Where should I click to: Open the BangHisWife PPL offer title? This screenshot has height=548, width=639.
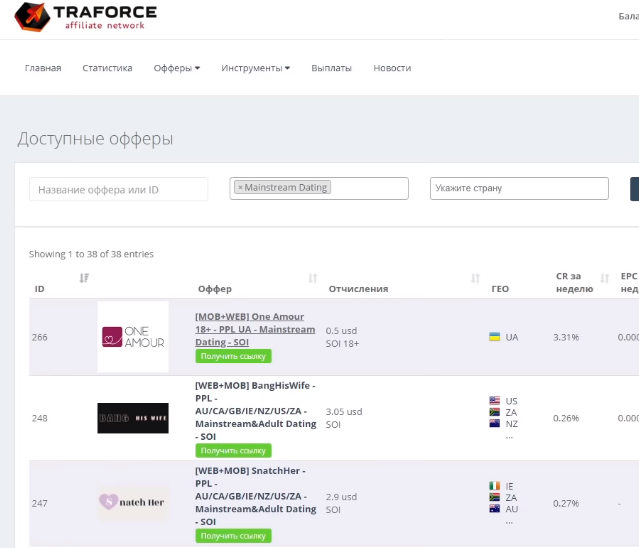(256, 411)
